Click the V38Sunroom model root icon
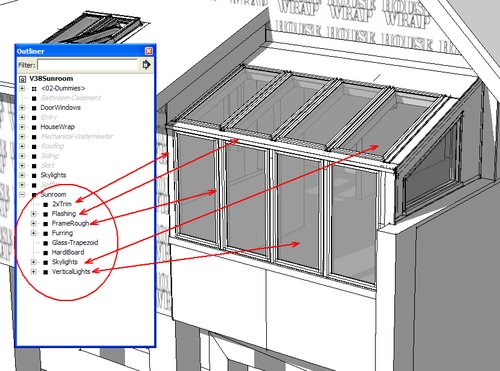Screen dimensions: 500x371 pos(22,79)
